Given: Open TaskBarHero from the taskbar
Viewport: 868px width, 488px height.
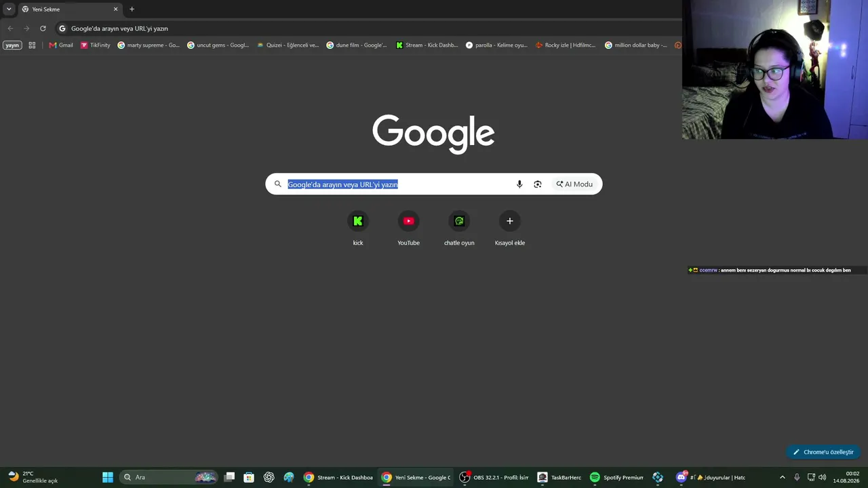Looking at the screenshot, I should point(559,477).
